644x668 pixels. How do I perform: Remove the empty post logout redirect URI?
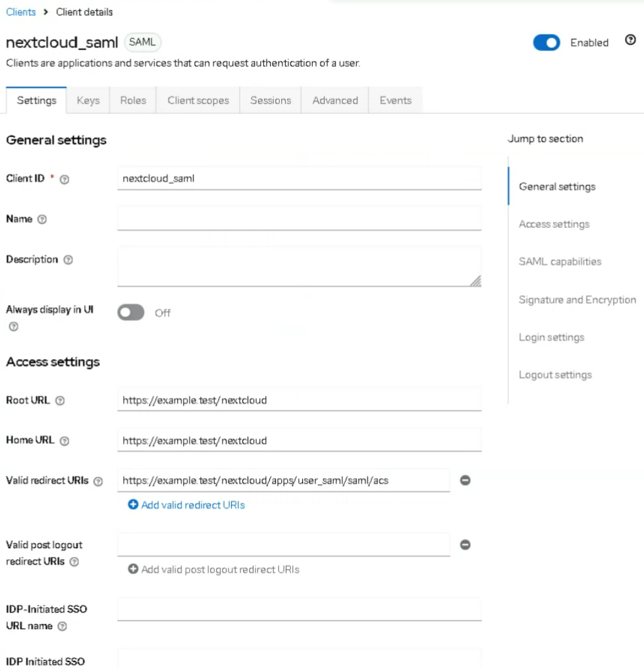point(465,545)
